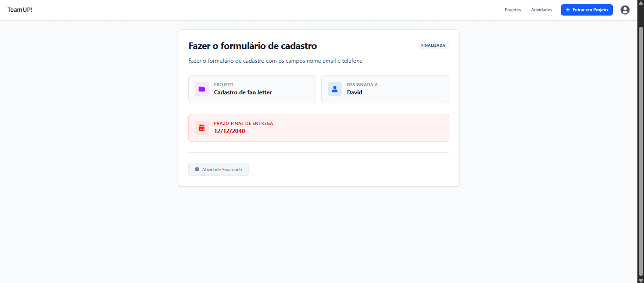The height and width of the screenshot is (283, 644).
Task: Click the Atividade Finalizada button
Action: (x=218, y=169)
